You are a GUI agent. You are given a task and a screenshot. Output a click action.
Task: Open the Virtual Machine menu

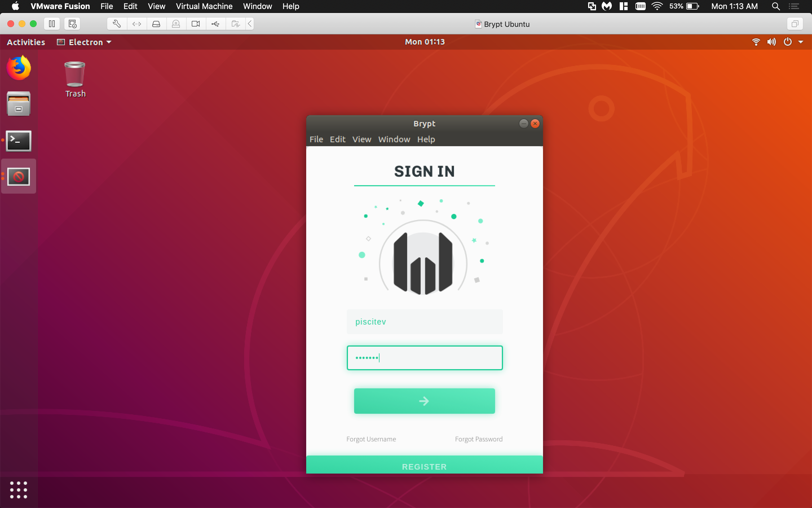click(204, 6)
